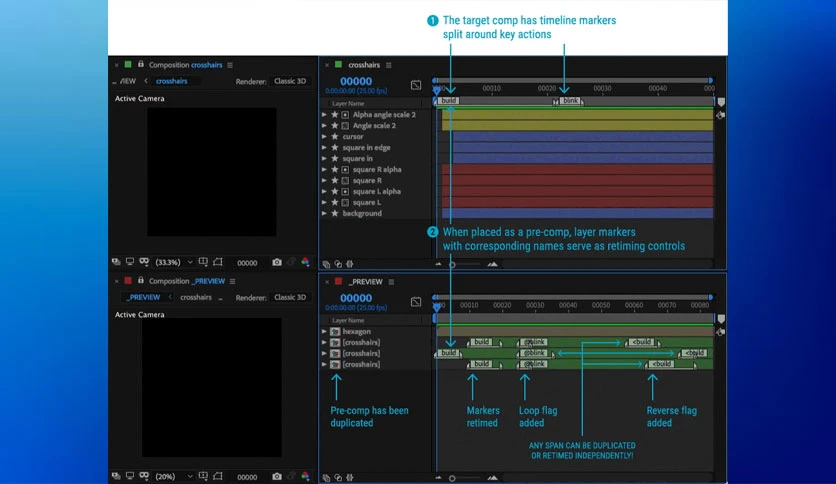The image size is (836, 484).
Task: Open Classic 3D renderer in crosshairs viewer
Action: click(290, 81)
